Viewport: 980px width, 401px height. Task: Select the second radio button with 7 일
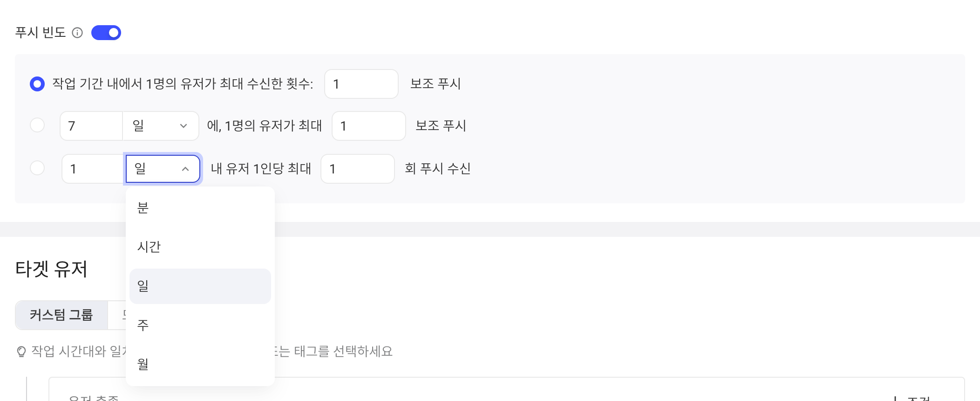(37, 125)
